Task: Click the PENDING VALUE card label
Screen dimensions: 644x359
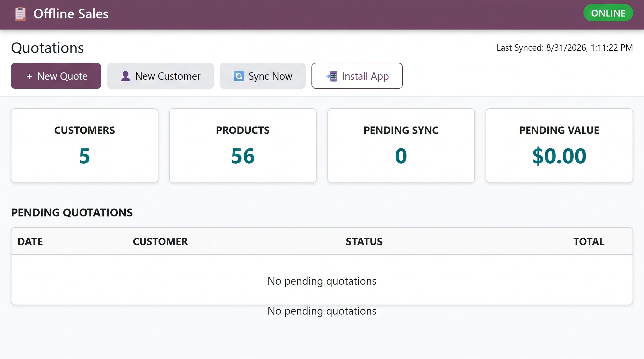Action: coord(559,130)
